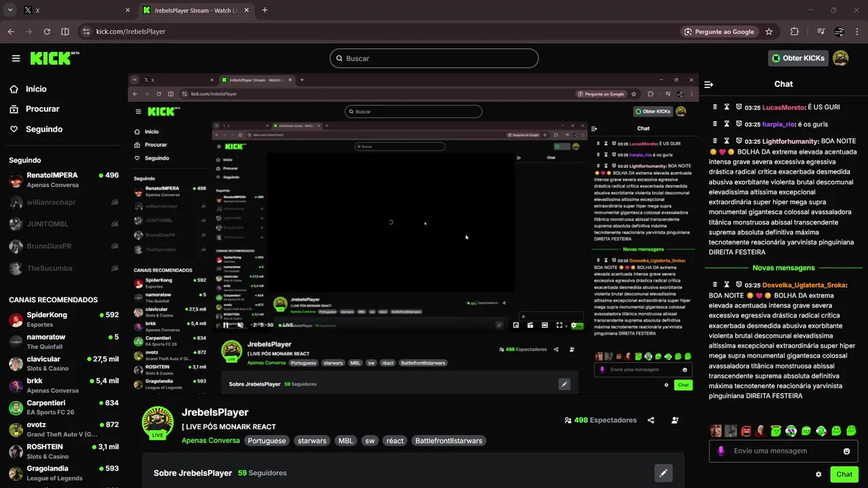
Task: Delete LucasMoreto's chat message with trash icon
Action: point(714,107)
